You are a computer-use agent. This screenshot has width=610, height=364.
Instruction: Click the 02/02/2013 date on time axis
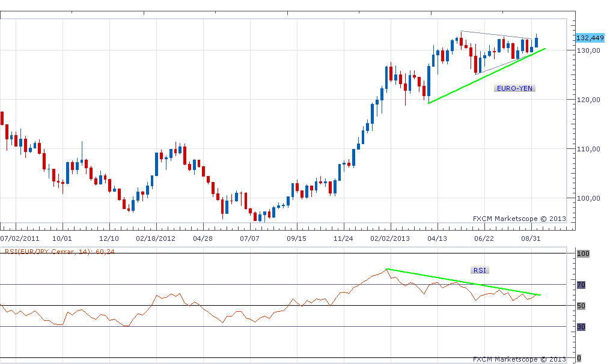[x=389, y=238]
